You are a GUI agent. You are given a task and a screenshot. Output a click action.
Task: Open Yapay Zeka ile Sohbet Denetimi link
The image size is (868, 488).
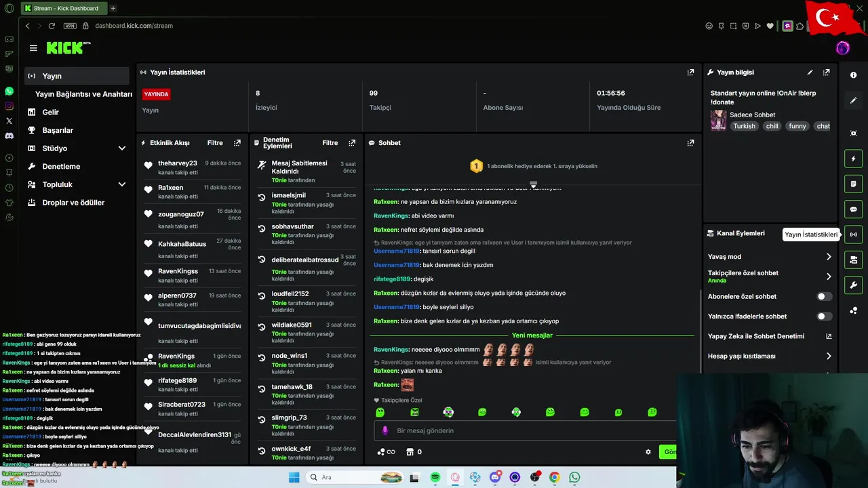coord(828,336)
